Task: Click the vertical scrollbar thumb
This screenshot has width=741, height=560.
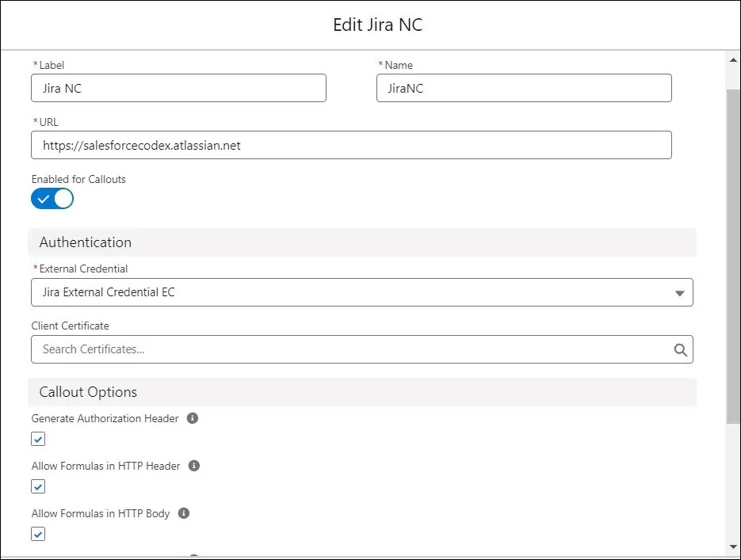Action: coord(733,257)
